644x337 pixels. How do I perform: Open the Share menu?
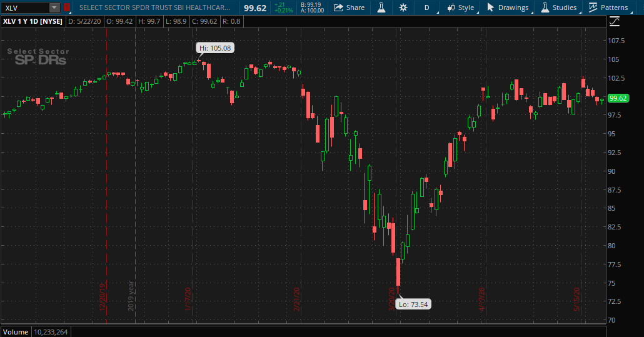[x=349, y=8]
